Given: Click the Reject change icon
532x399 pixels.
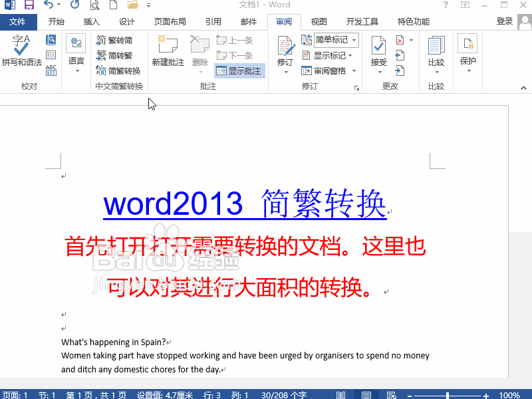Looking at the screenshot, I should (x=400, y=40).
